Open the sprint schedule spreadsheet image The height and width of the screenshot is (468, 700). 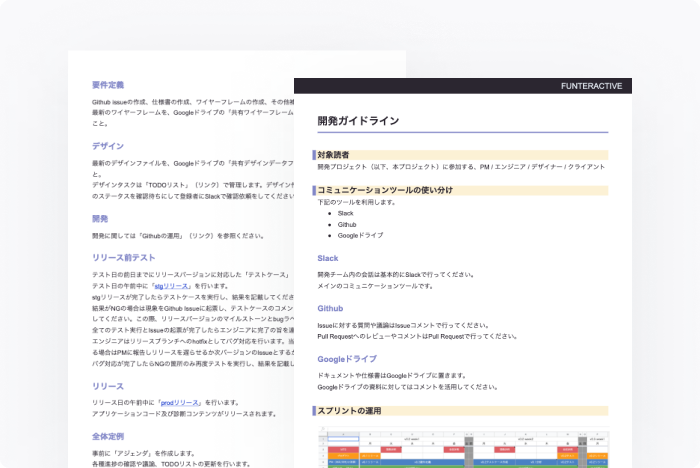tap(463, 447)
